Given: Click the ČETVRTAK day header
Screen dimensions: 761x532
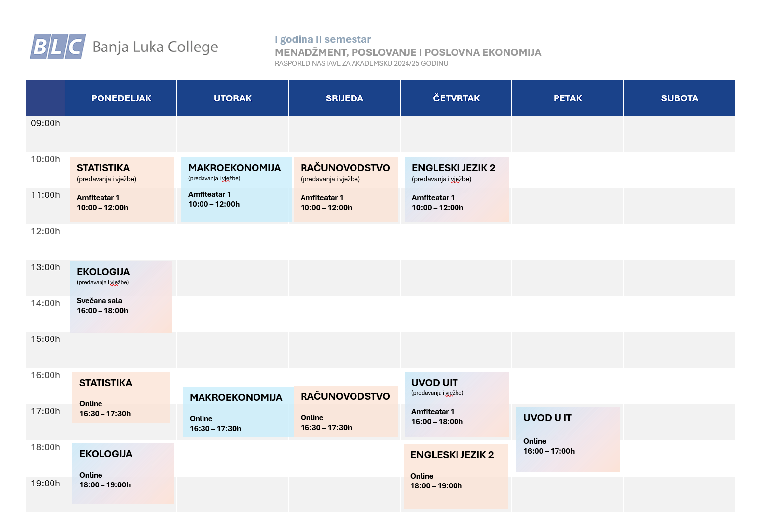Looking at the screenshot, I should pyautogui.click(x=456, y=98).
